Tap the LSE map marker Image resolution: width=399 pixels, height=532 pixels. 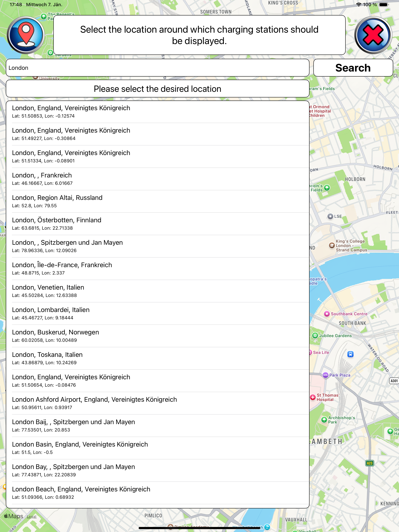pos(330,216)
